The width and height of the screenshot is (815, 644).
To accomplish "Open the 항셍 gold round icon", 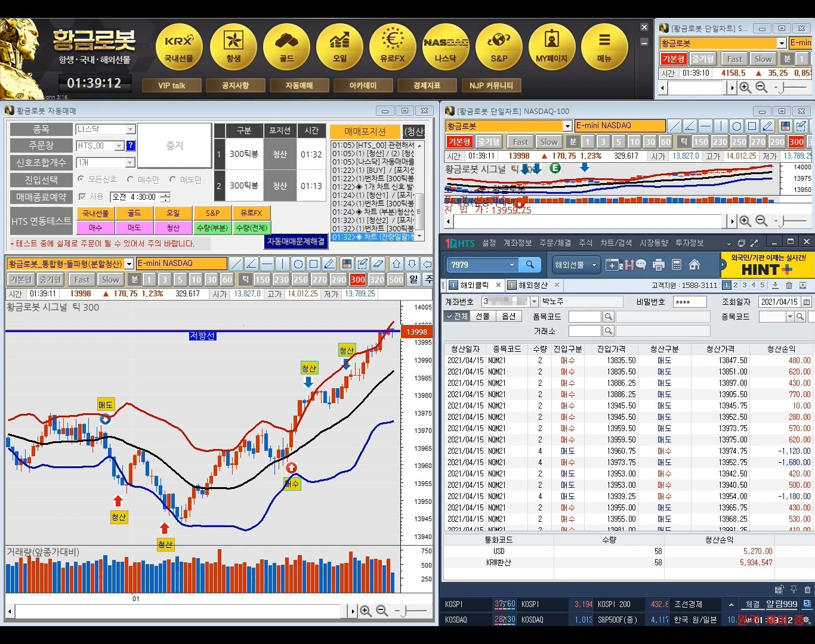I will 233,47.
